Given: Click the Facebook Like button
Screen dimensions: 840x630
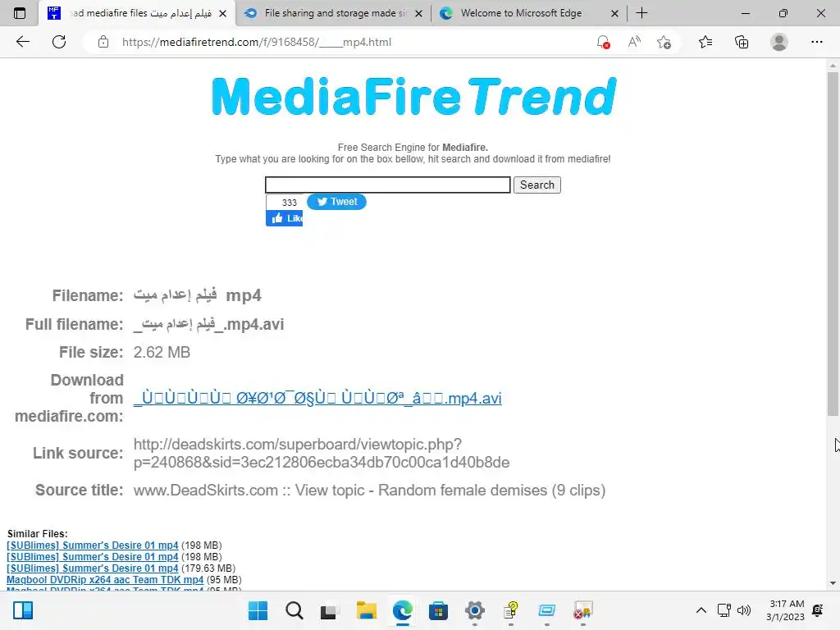Looking at the screenshot, I should click(285, 218).
